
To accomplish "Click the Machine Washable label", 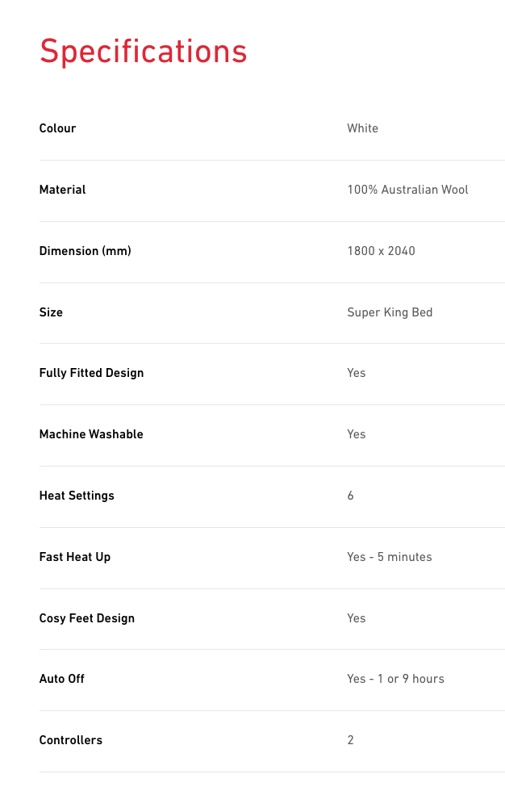I will coord(91,434).
